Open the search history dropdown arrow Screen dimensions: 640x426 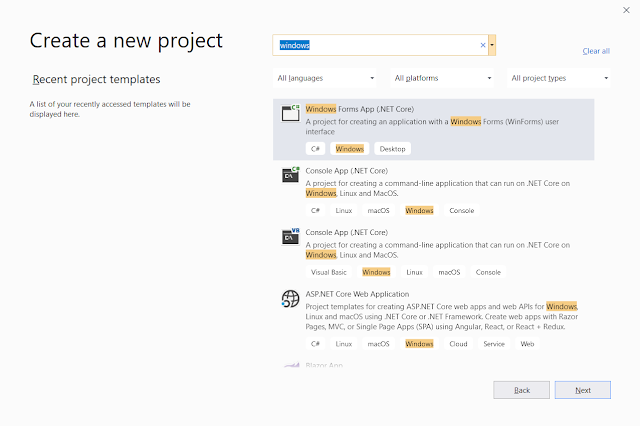pos(492,45)
